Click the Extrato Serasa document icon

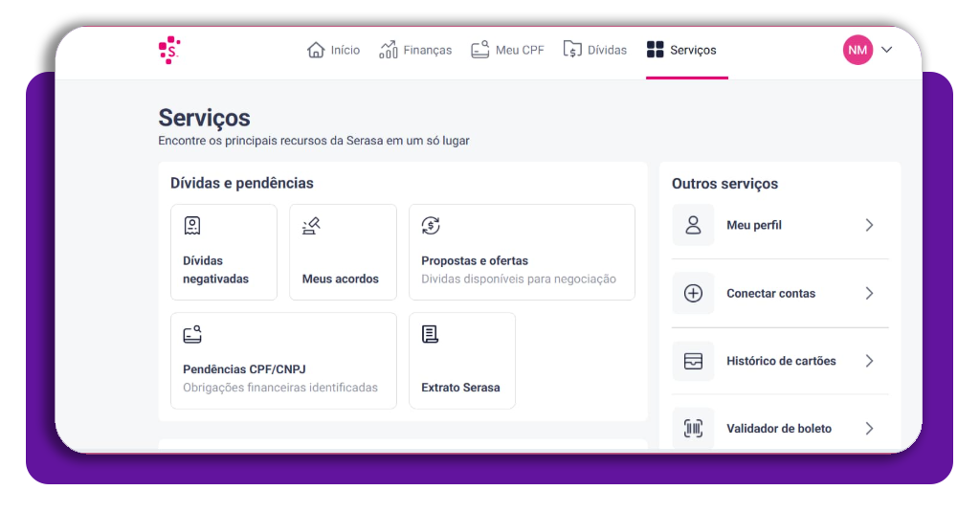coord(430,334)
